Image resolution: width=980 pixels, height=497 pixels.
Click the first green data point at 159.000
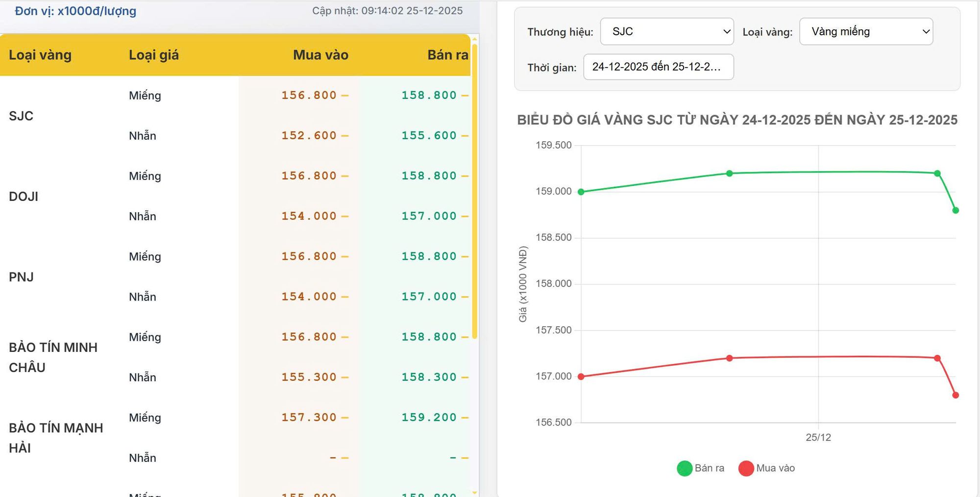coord(581,192)
